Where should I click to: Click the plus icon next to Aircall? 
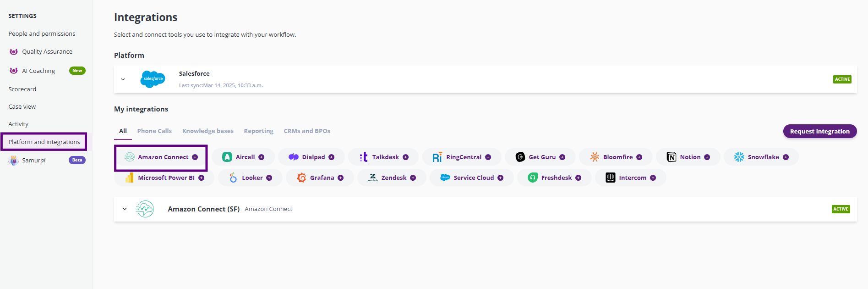click(x=261, y=157)
